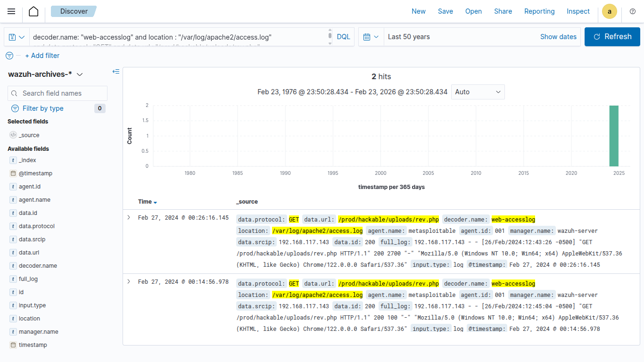644x362 pixels.
Task: Toggle Filter by type options
Action: [x=42, y=108]
